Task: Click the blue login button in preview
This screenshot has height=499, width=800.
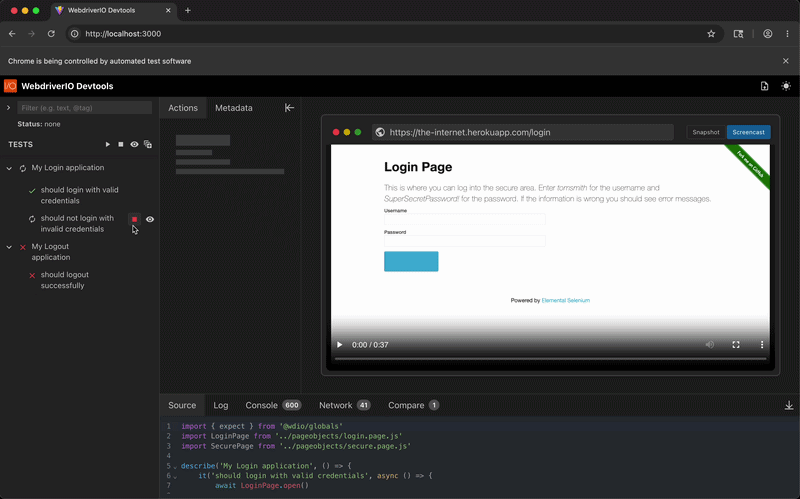Action: click(411, 261)
